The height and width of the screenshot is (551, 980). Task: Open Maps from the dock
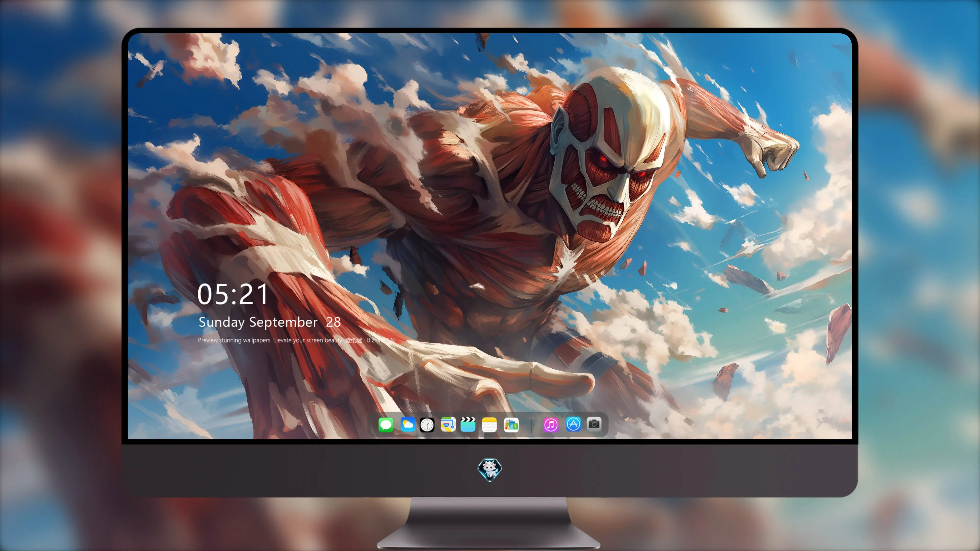coord(448,424)
